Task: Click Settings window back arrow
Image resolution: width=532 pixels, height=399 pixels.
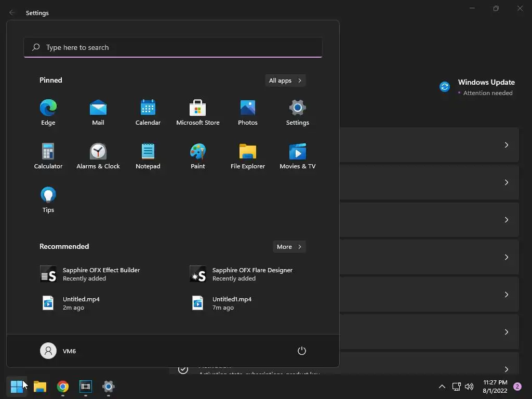Action: (x=12, y=12)
